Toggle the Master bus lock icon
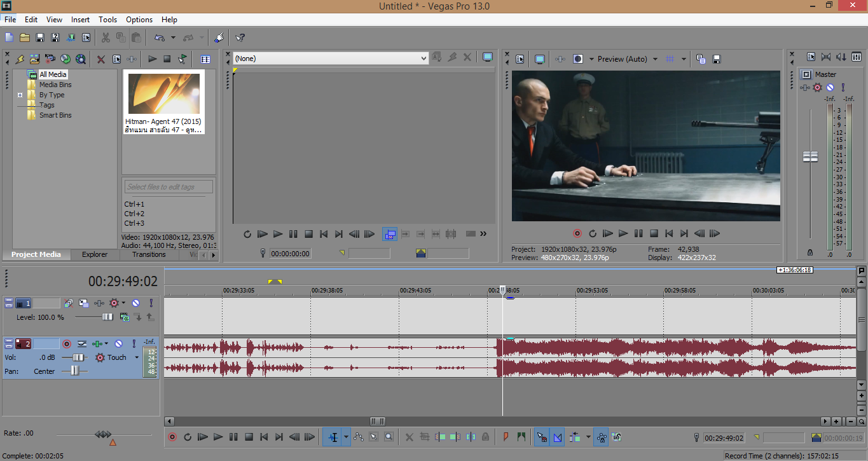The image size is (868, 461). pos(810,252)
